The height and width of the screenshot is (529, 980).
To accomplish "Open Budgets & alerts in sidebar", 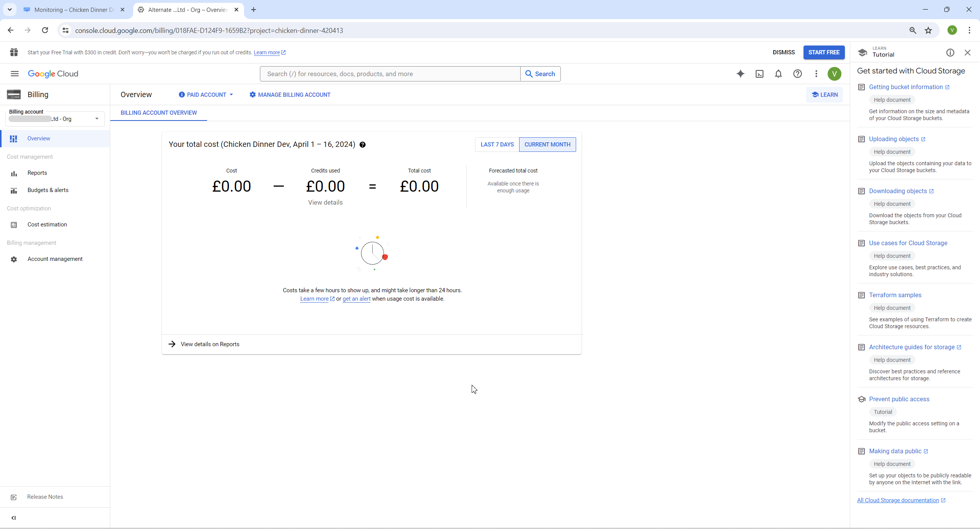I will click(x=48, y=190).
